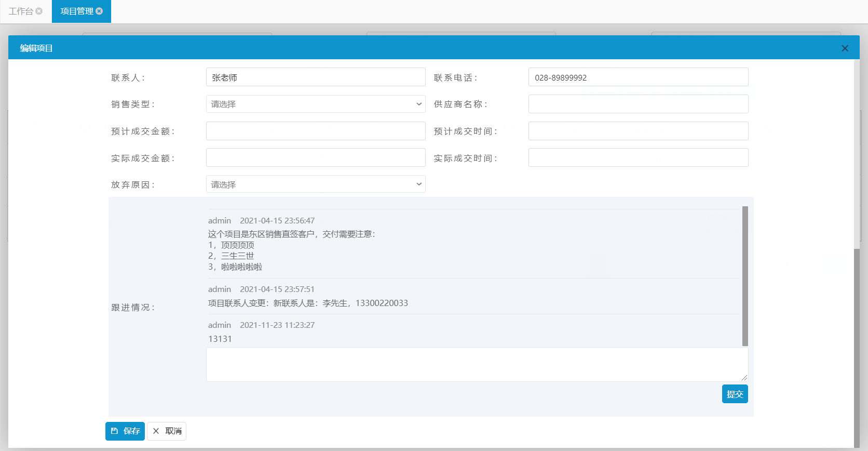Focus the 实际成交时间 field
868x451 pixels.
tap(638, 157)
